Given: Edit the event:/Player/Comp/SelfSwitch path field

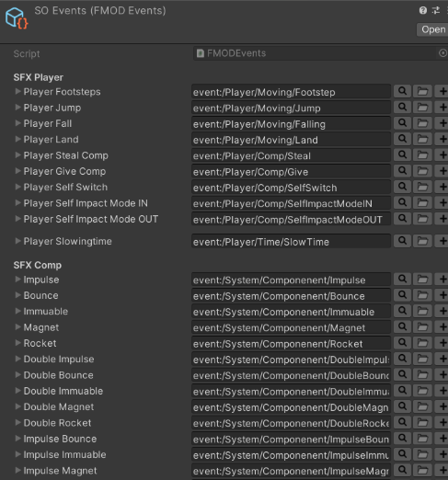Looking at the screenshot, I should click(x=291, y=188).
